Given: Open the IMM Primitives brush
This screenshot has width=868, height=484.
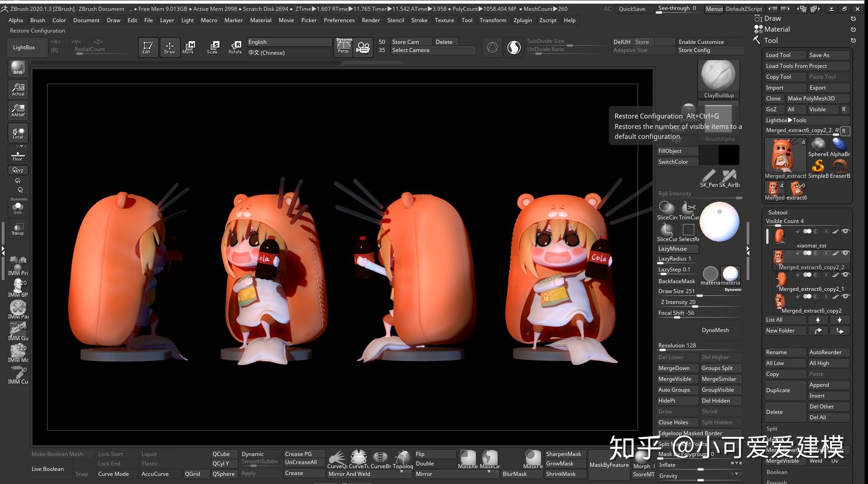Looking at the screenshot, I should (18, 266).
